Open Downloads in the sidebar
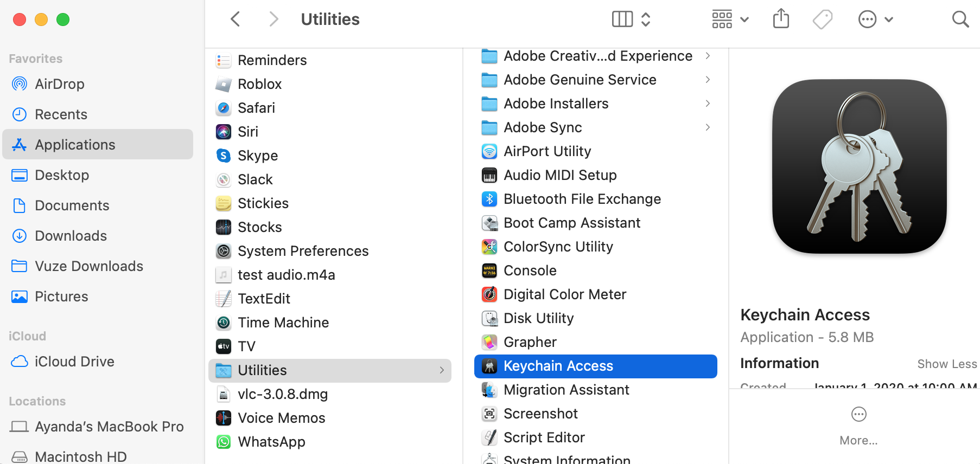The height and width of the screenshot is (464, 980). pos(98,236)
